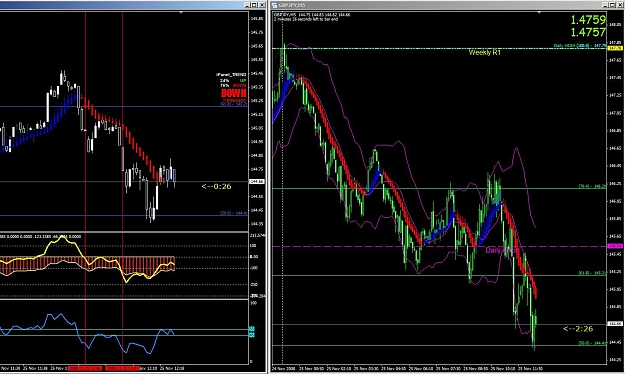Click the yellow price tag on right axis
The width and height of the screenshot is (625, 374).
point(615,48)
